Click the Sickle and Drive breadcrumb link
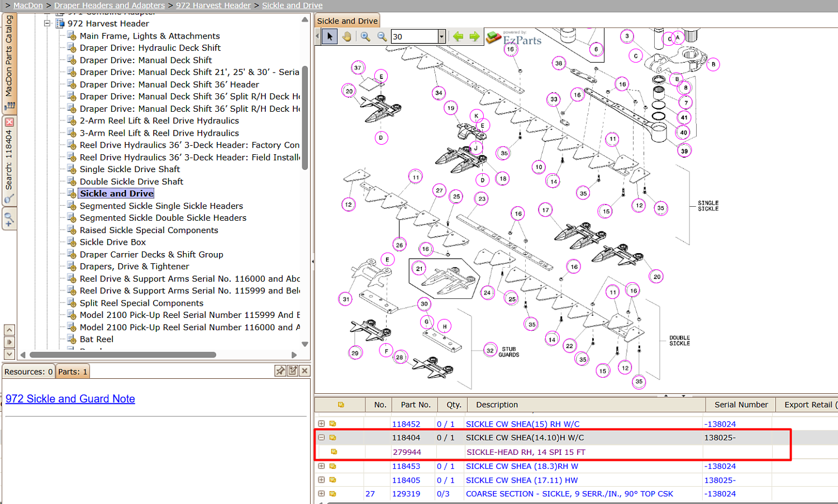 [292, 5]
